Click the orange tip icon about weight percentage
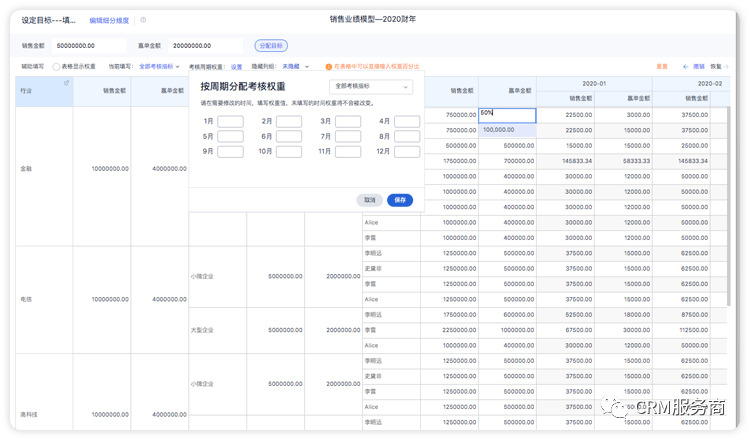The image size is (750, 440). coord(329,66)
